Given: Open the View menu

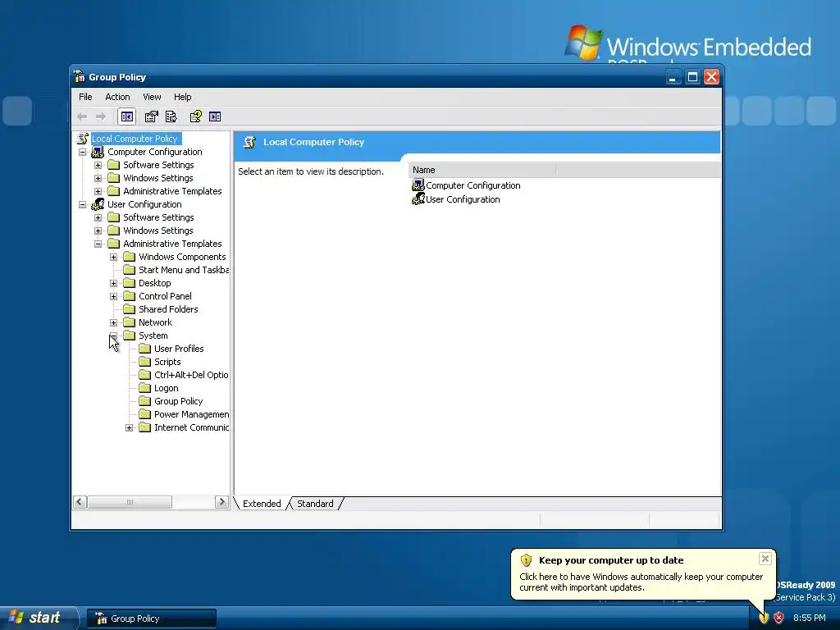Looking at the screenshot, I should (x=152, y=97).
